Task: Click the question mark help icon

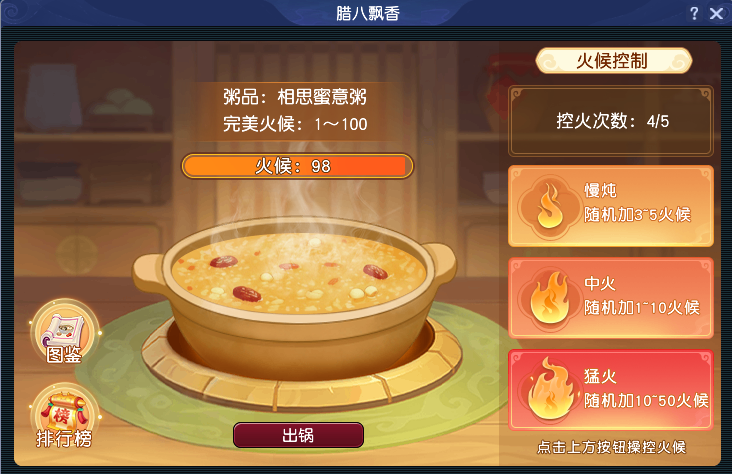Action: point(694,13)
